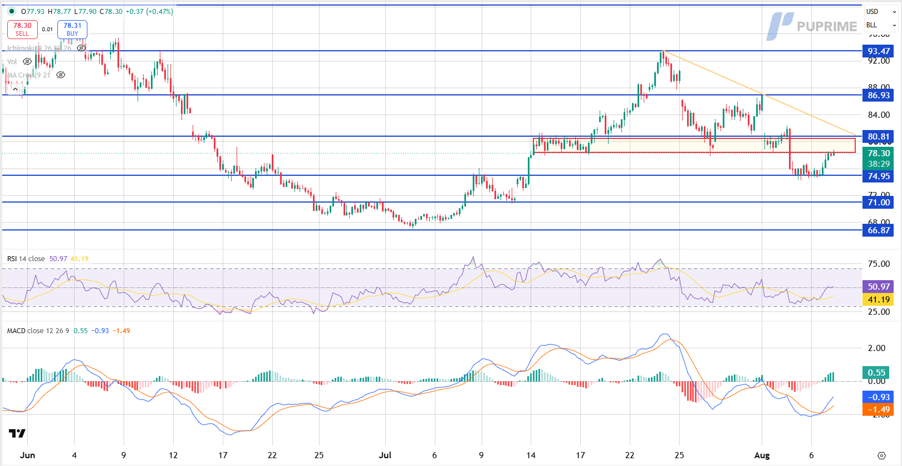Click the yellow RSI 41.19 axis label
This screenshot has width=902, height=466.
click(x=878, y=299)
